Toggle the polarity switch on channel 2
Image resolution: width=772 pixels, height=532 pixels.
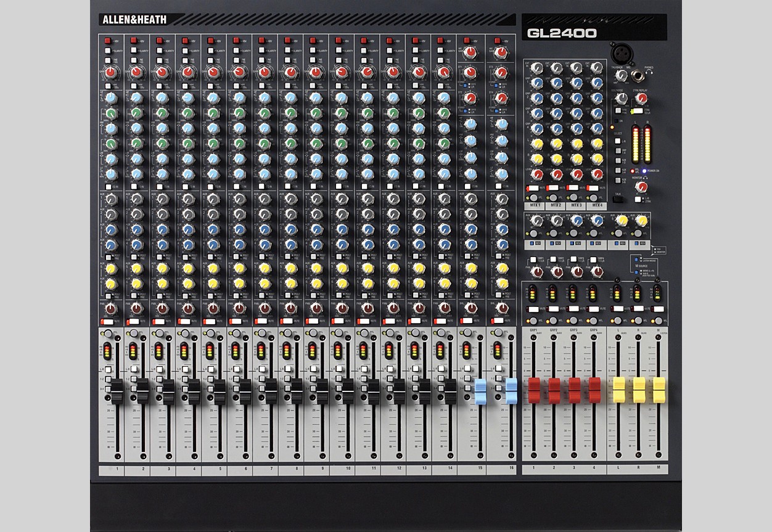click(x=134, y=51)
